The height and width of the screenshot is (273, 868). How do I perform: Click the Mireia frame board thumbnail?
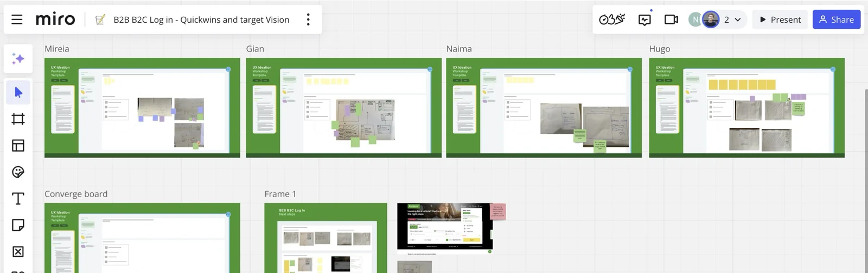coord(142,108)
